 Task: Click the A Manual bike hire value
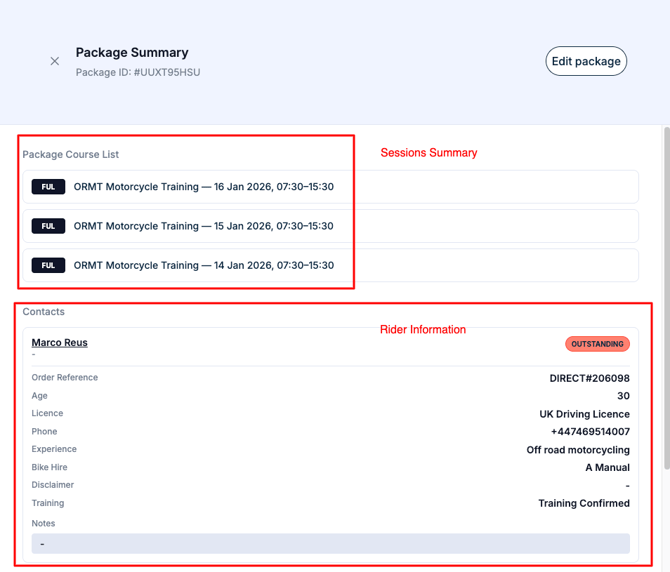point(607,467)
